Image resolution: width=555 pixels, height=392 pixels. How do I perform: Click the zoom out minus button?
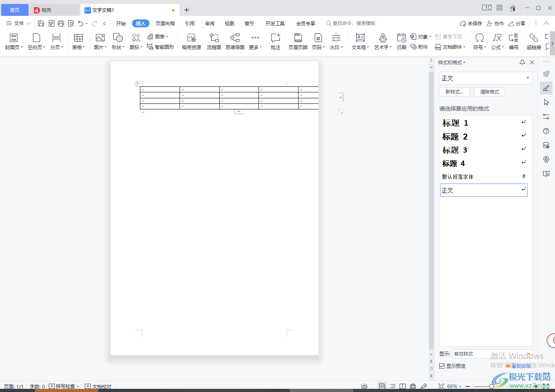(468, 386)
